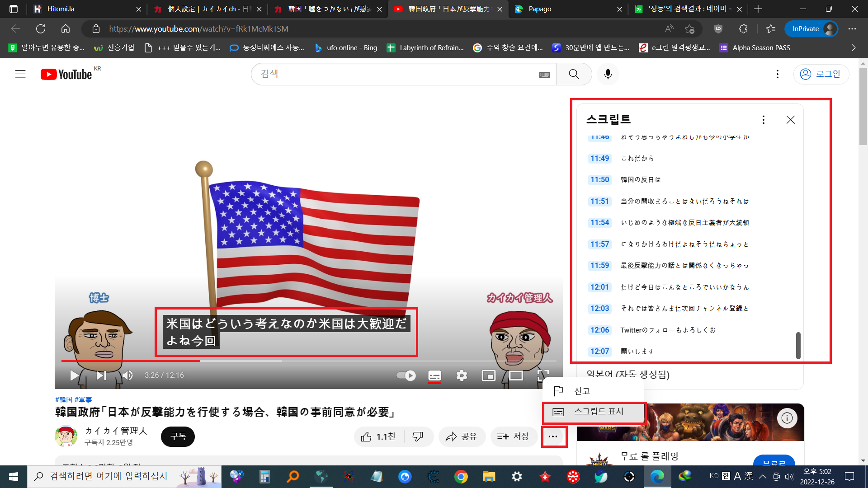Open the Windows Start menu

pos(14,477)
